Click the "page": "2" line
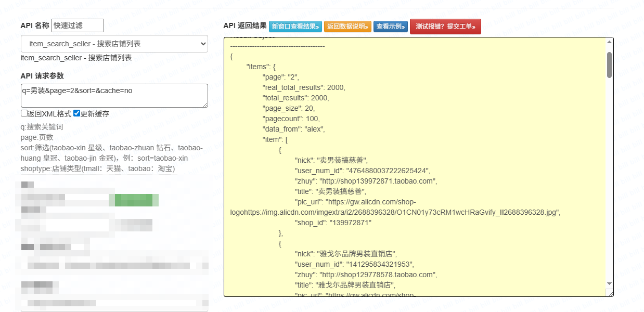 point(281,77)
